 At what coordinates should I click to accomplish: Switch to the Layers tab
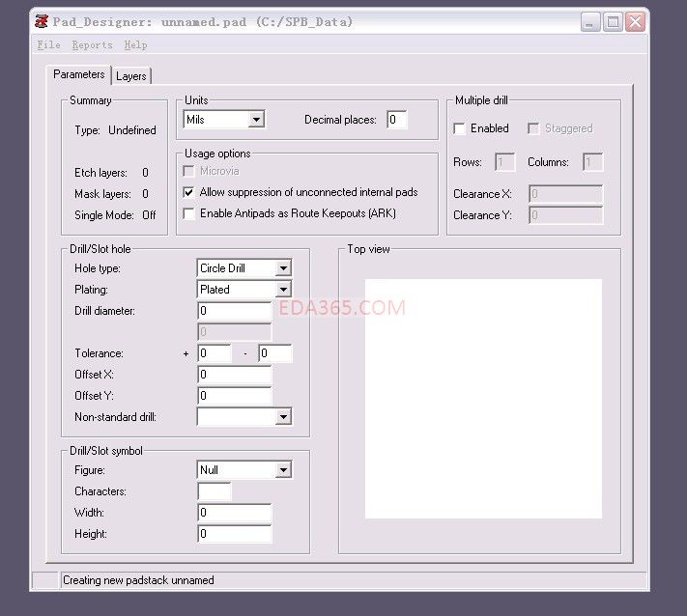(131, 76)
